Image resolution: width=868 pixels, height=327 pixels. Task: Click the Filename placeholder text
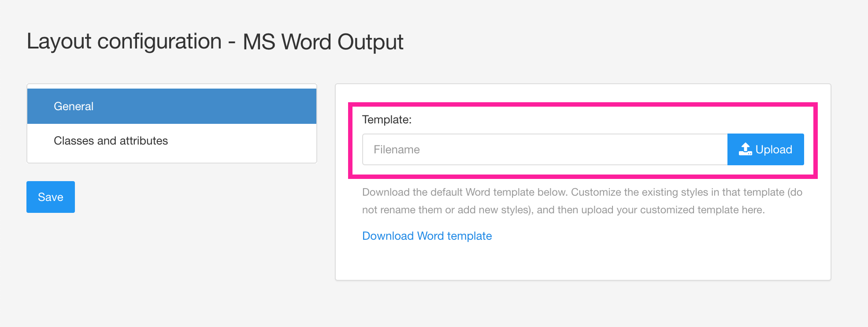click(x=397, y=149)
